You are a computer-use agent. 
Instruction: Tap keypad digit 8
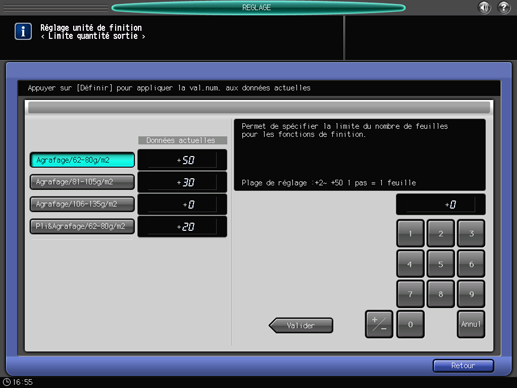[441, 294]
